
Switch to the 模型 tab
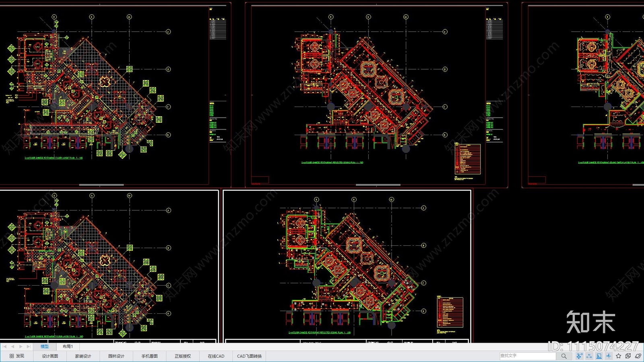click(45, 346)
